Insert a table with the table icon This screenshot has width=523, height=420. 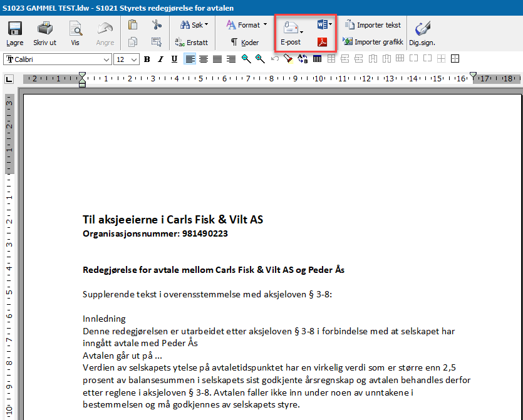(x=317, y=59)
